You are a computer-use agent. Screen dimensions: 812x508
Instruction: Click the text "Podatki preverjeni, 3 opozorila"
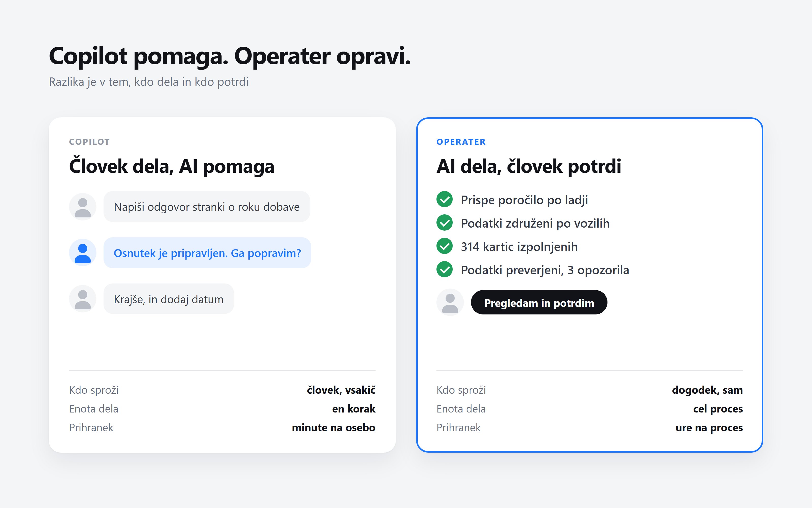[545, 270]
